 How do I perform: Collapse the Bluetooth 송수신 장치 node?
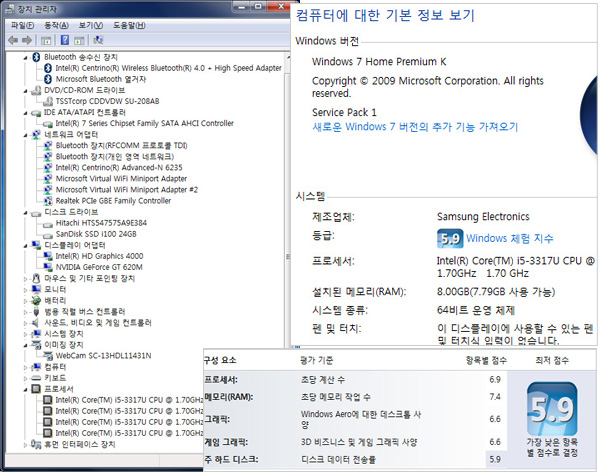tap(26, 58)
